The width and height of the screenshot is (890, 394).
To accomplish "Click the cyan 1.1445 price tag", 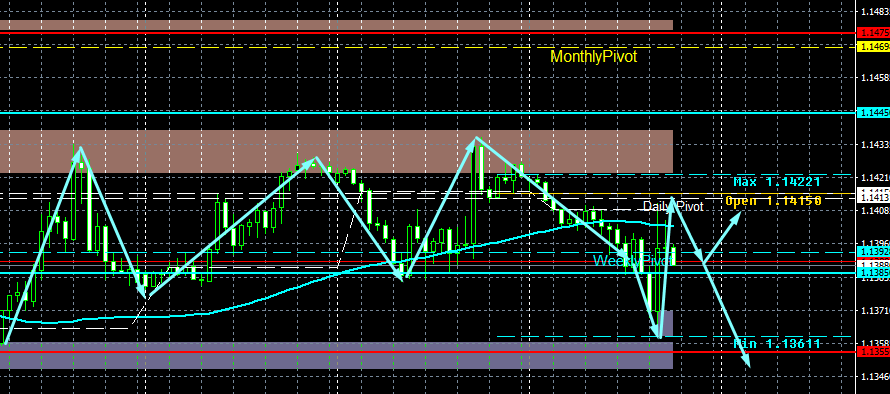I will tap(873, 113).
